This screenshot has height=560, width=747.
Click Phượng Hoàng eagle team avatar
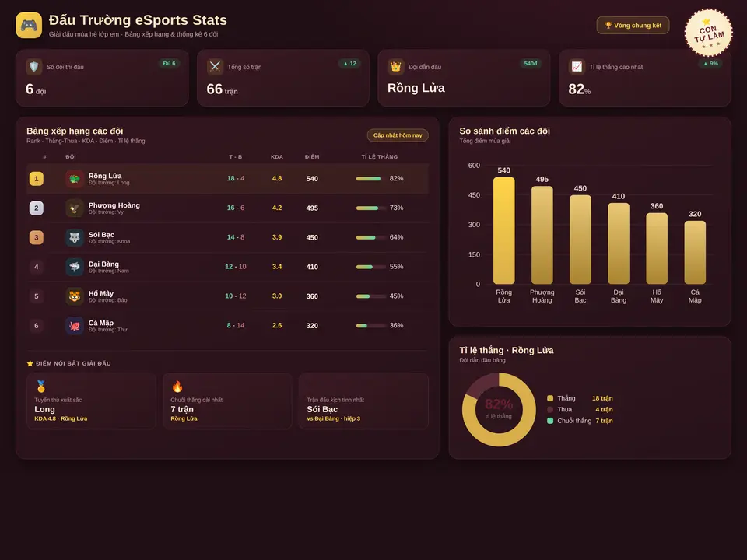coord(75,208)
